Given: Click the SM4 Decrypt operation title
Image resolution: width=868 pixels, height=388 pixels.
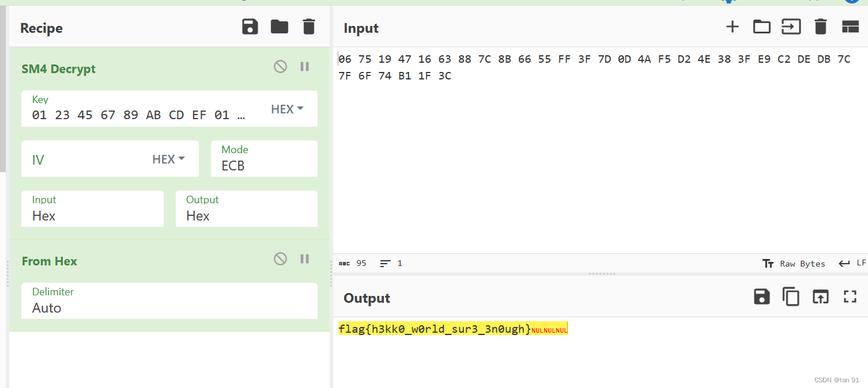Looking at the screenshot, I should click(x=59, y=69).
